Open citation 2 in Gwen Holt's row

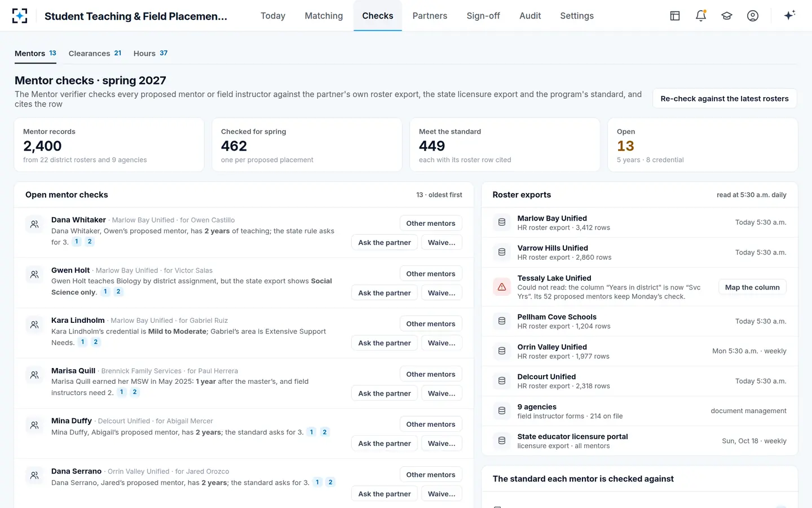tap(118, 292)
